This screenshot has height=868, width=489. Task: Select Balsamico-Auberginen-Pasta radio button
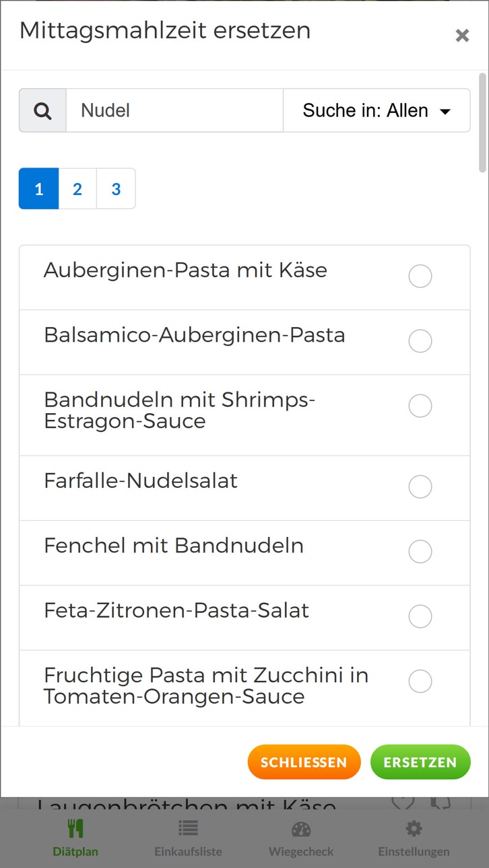point(420,341)
